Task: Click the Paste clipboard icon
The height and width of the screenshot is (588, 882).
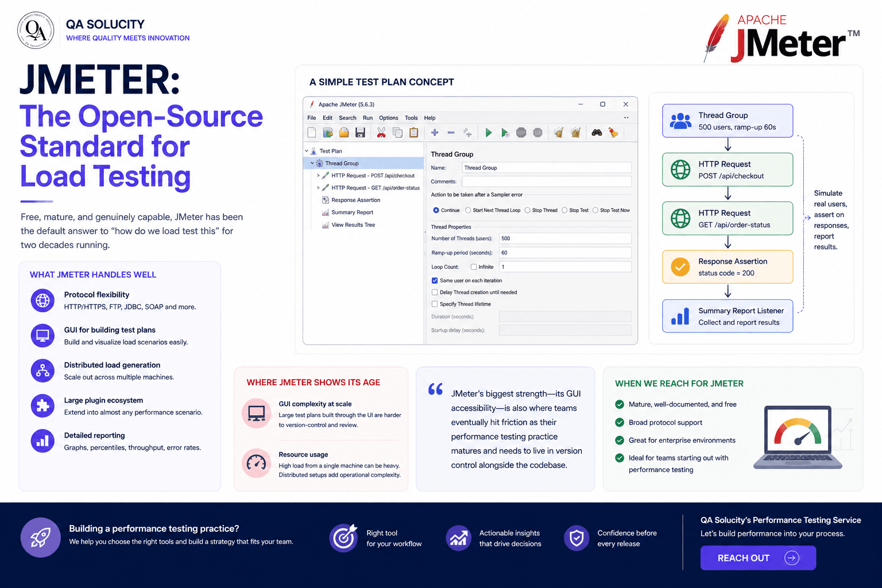Action: click(x=413, y=133)
